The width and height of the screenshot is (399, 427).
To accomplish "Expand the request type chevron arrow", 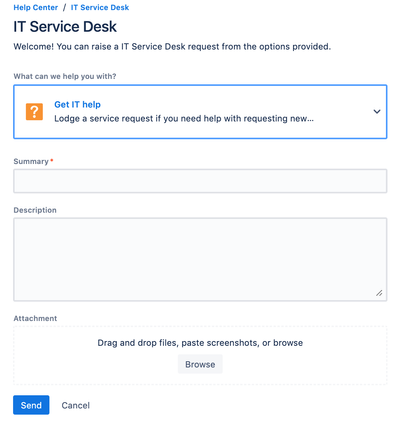I will coord(377,112).
